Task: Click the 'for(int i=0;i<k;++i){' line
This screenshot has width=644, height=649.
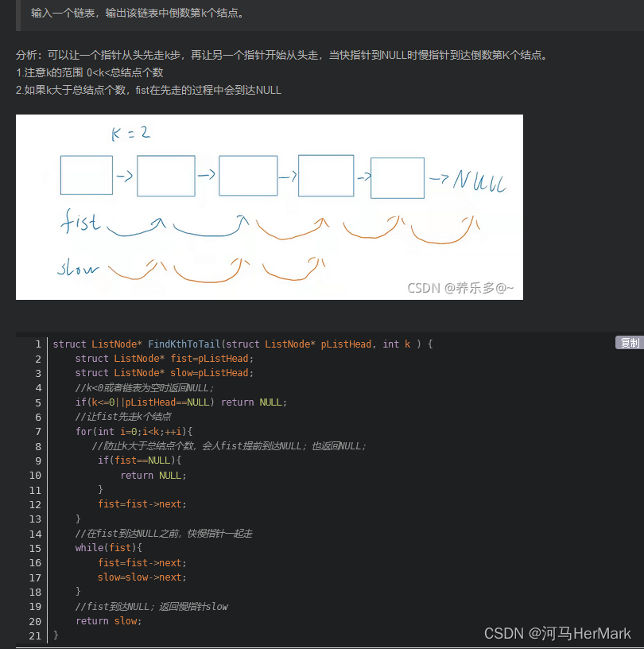Action: 134,432
